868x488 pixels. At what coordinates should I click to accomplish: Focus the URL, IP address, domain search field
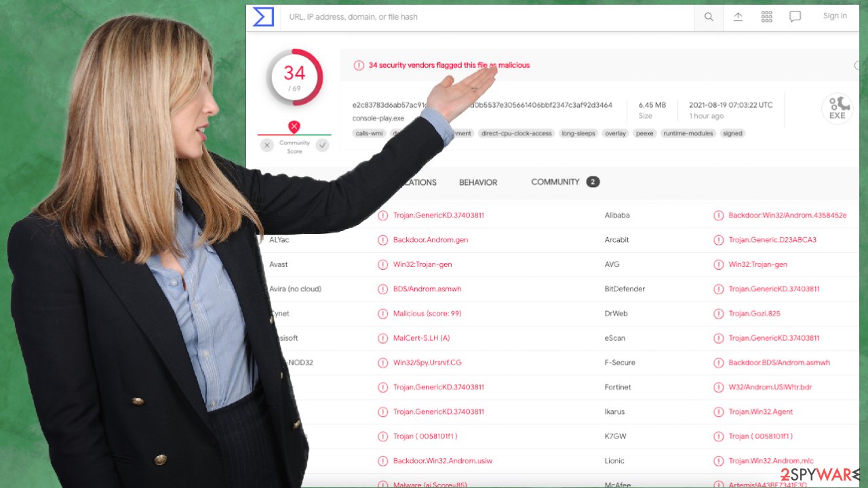488,17
